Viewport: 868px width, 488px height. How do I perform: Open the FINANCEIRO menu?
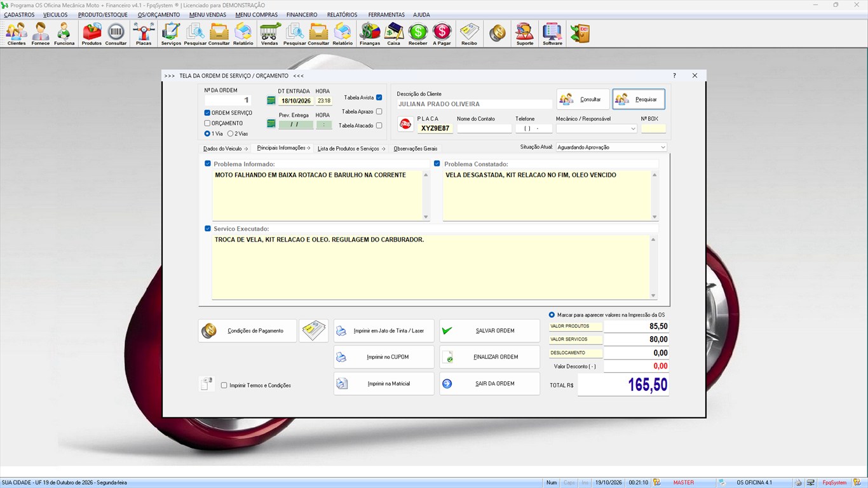(x=302, y=15)
